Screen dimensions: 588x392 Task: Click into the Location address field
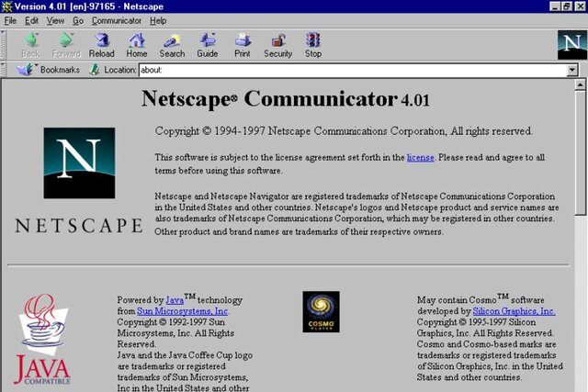353,70
